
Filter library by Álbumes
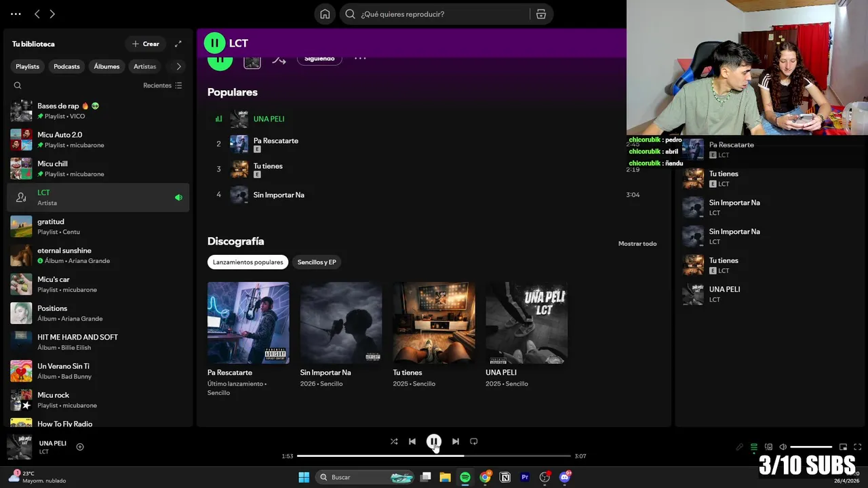(106, 66)
